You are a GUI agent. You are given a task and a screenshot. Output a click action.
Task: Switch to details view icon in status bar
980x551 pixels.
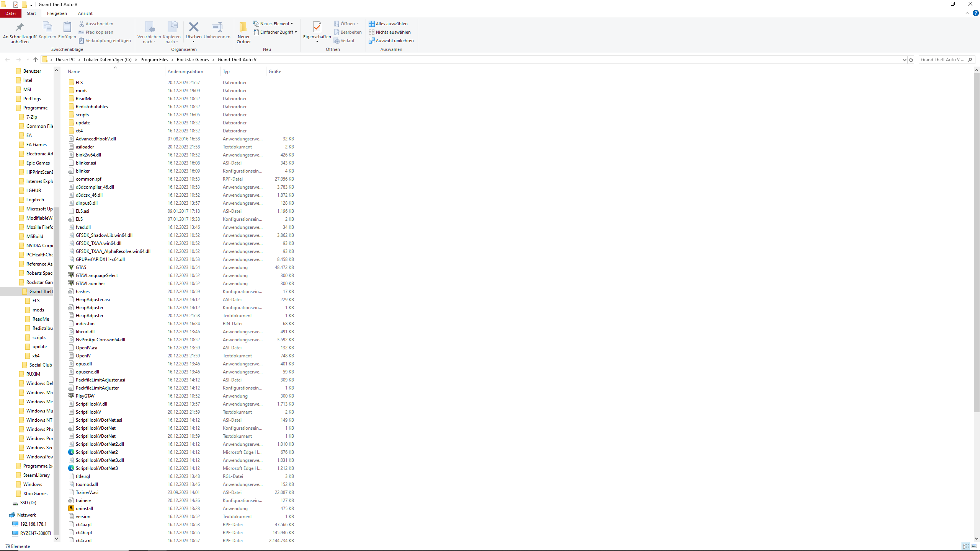click(966, 546)
